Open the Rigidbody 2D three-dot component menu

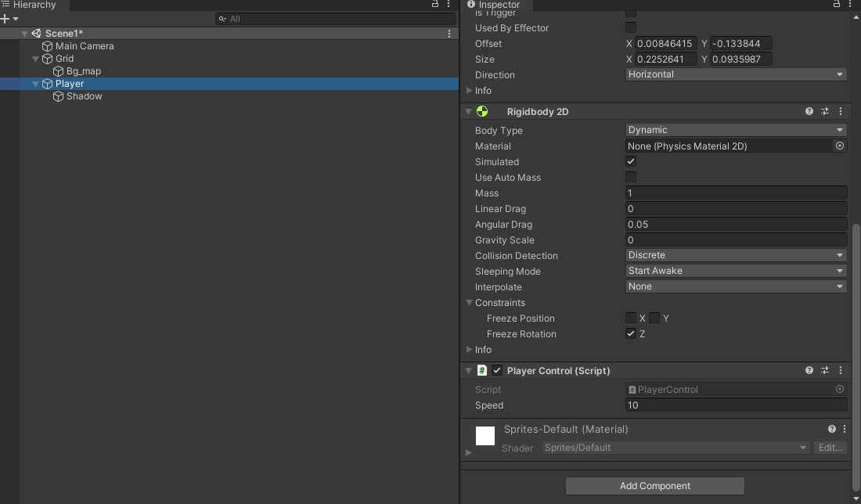coord(840,111)
